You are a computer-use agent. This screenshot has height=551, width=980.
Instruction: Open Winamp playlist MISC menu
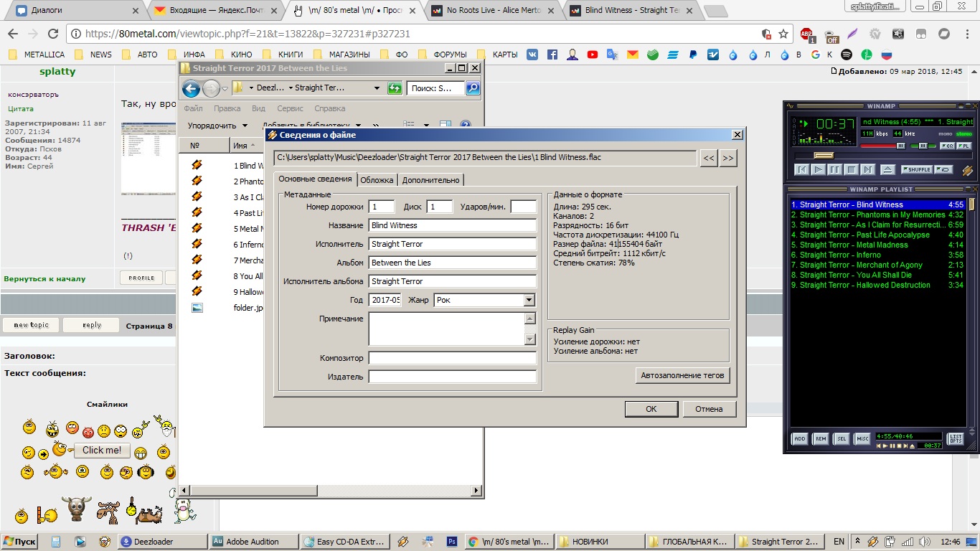point(862,438)
